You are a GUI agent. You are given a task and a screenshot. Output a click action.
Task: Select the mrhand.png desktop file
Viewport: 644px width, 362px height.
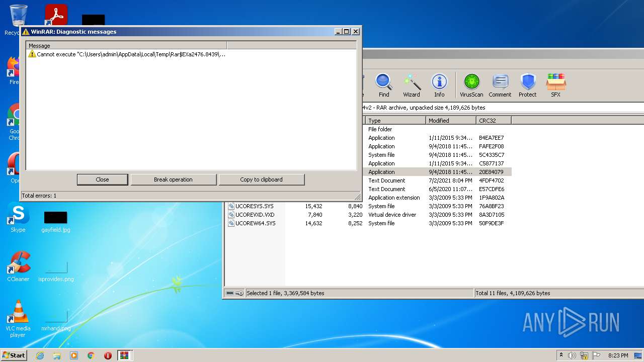[56, 320]
